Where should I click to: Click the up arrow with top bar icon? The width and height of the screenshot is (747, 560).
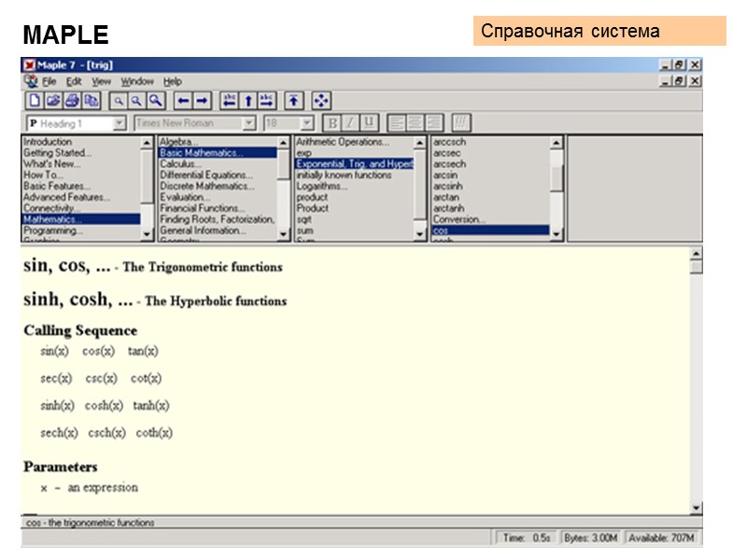coord(294,101)
